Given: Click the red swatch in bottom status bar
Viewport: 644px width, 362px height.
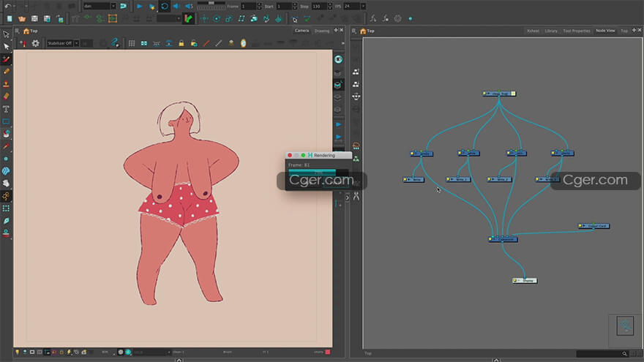Looking at the screenshot, I should coord(328,352).
